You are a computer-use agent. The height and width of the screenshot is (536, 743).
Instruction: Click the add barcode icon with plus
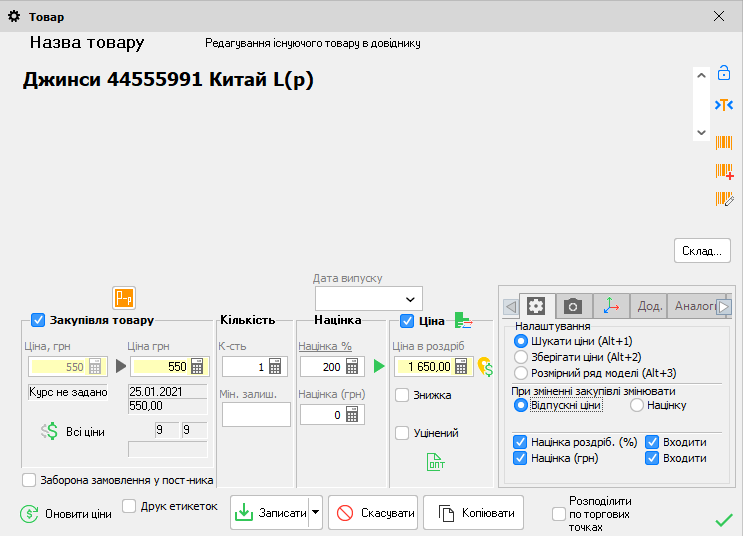pos(724,171)
